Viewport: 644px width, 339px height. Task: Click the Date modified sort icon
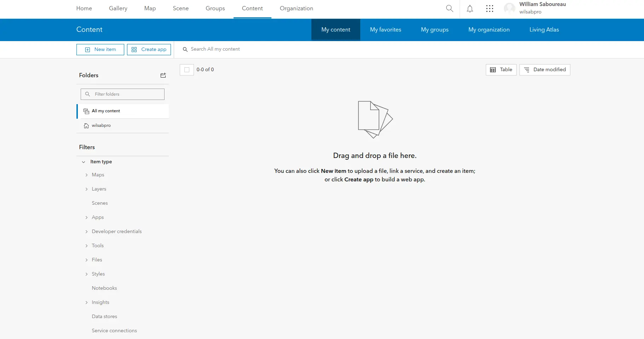click(x=527, y=70)
